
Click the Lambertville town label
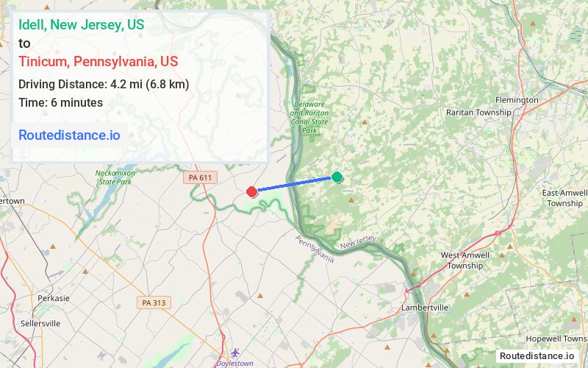[x=425, y=308]
